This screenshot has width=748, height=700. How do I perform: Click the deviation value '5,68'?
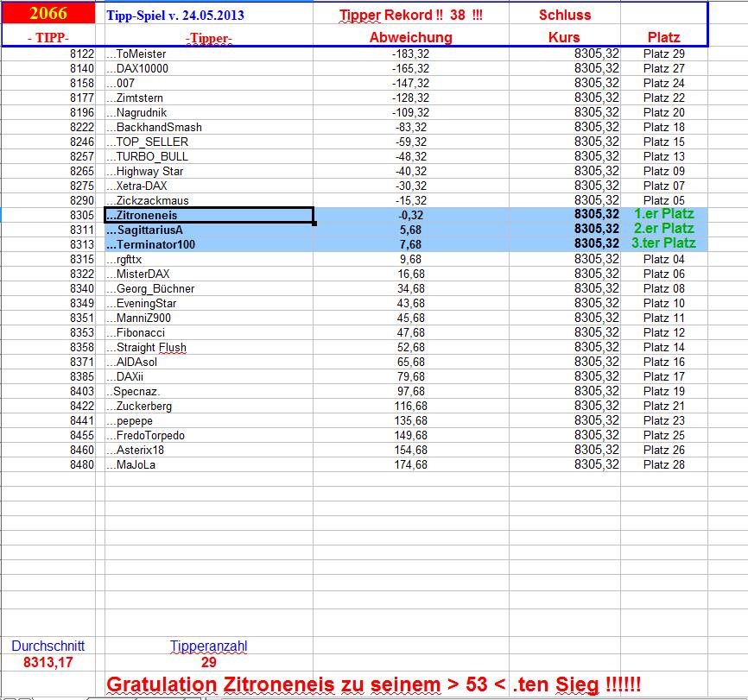pyautogui.click(x=411, y=230)
